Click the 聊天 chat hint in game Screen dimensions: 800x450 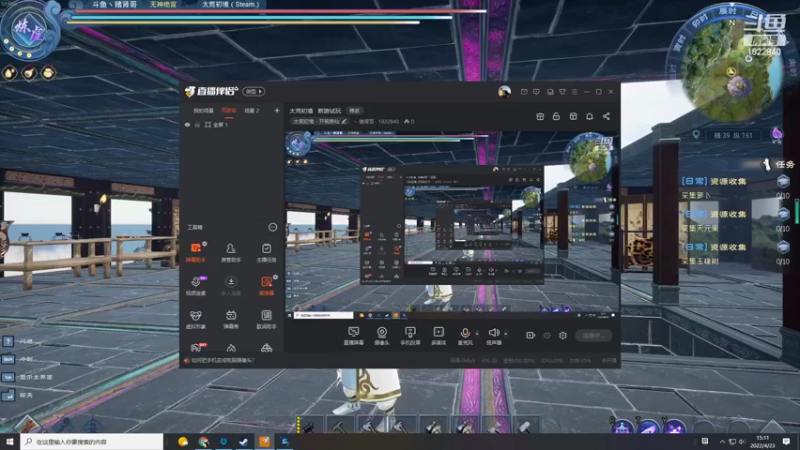[27, 395]
